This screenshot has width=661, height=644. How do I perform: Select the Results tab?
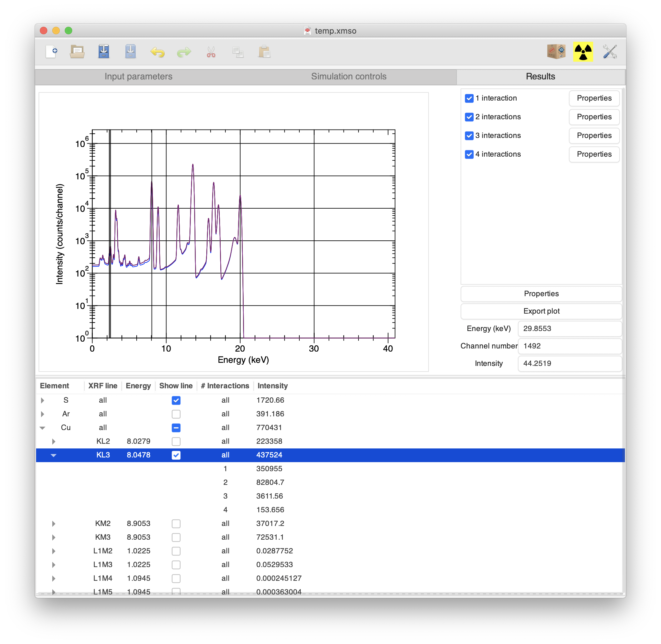(x=540, y=76)
